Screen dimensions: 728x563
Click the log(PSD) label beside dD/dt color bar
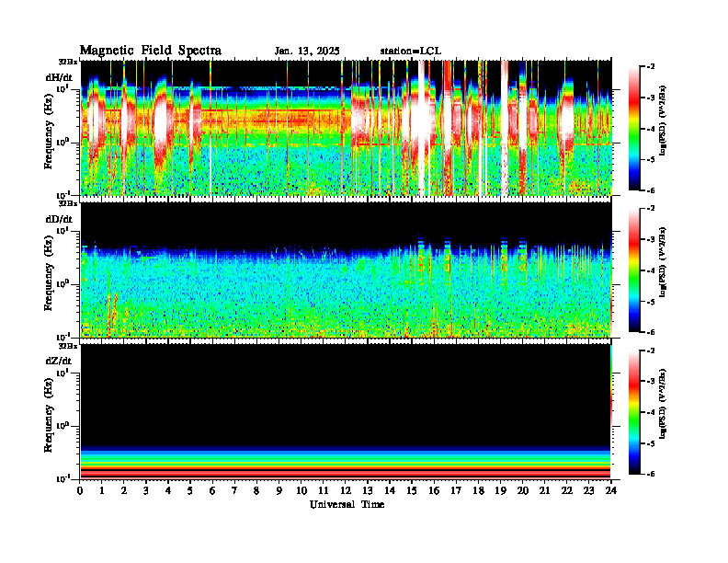[x=662, y=262]
